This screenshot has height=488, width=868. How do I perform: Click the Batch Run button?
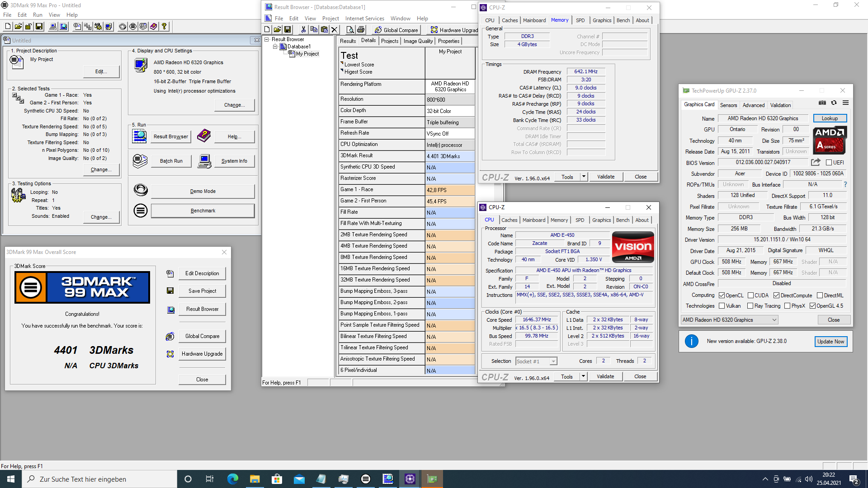171,161
